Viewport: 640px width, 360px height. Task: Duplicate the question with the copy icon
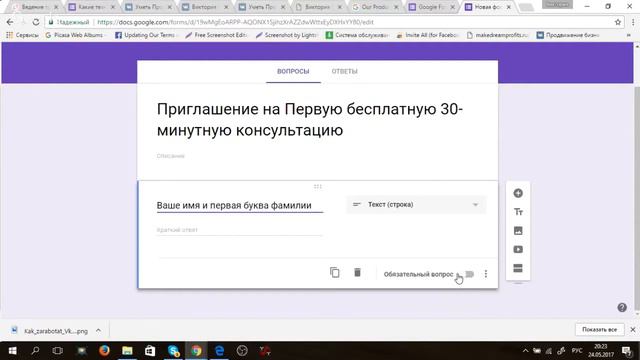pos(334,272)
